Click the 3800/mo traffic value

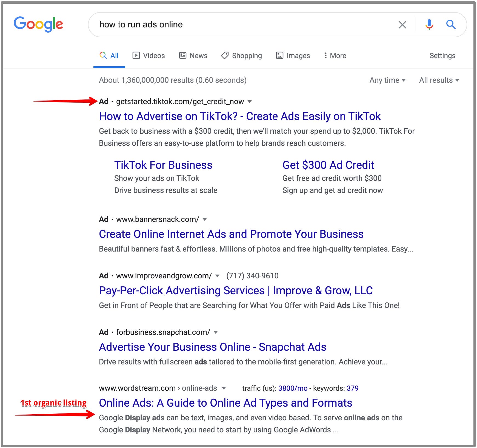point(293,388)
